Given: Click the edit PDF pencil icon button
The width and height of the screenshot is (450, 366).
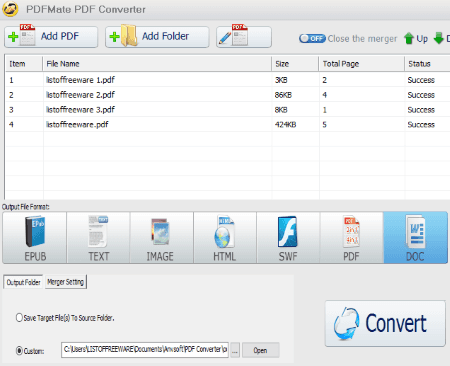Looking at the screenshot, I should pyautogui.click(x=244, y=37).
